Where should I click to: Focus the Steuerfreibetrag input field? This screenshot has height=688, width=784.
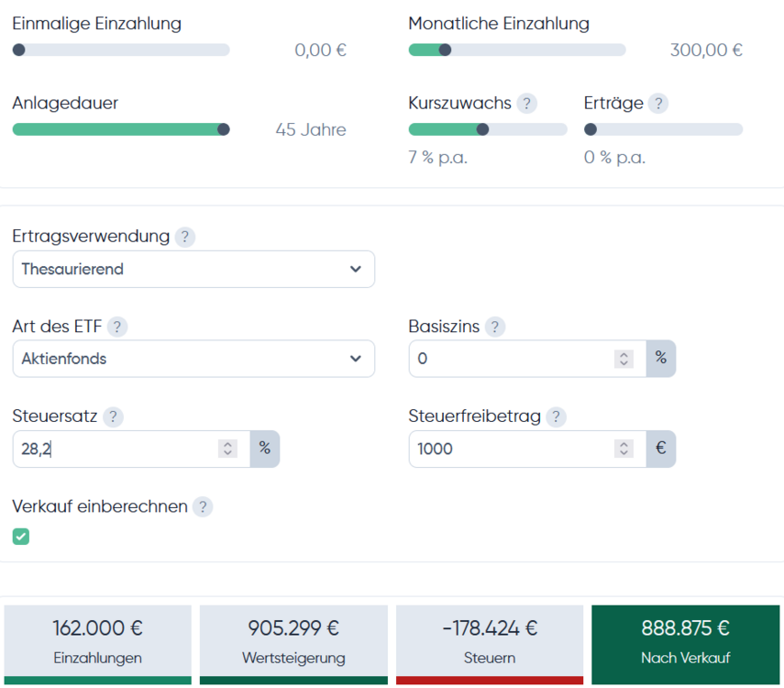509,449
